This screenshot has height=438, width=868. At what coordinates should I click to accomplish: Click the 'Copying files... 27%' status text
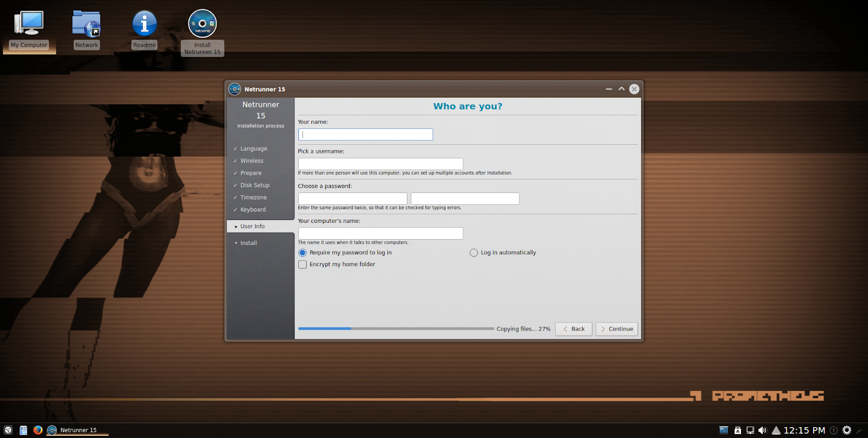point(524,329)
